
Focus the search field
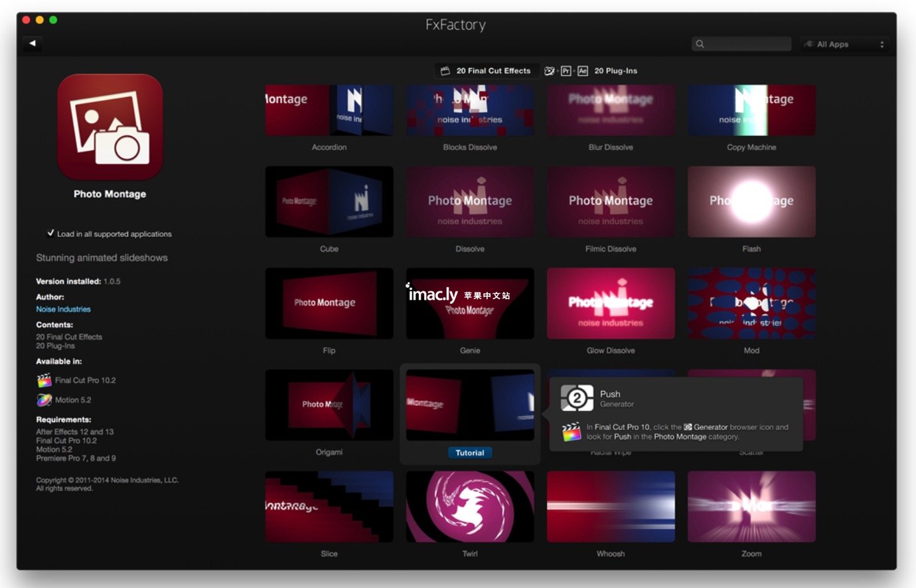point(741,44)
